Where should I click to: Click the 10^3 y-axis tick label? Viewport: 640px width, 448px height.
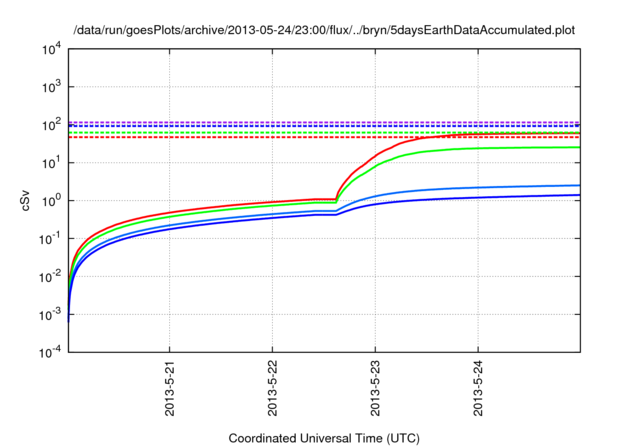coord(51,87)
